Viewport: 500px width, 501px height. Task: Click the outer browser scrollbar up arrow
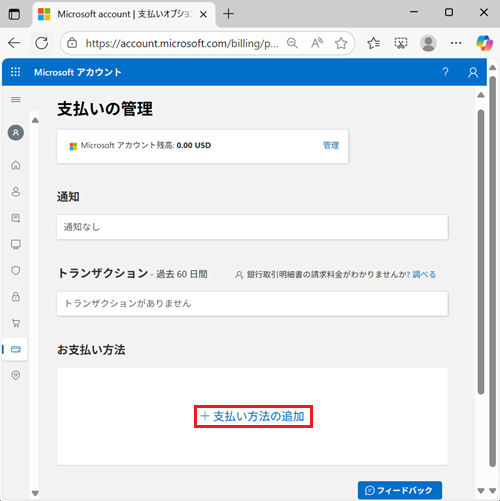point(493,68)
